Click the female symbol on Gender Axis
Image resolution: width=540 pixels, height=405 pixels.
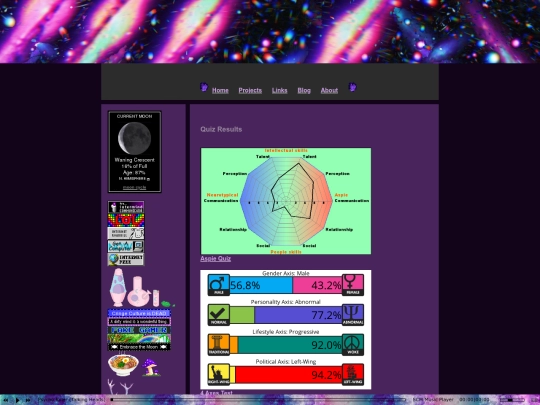353,285
